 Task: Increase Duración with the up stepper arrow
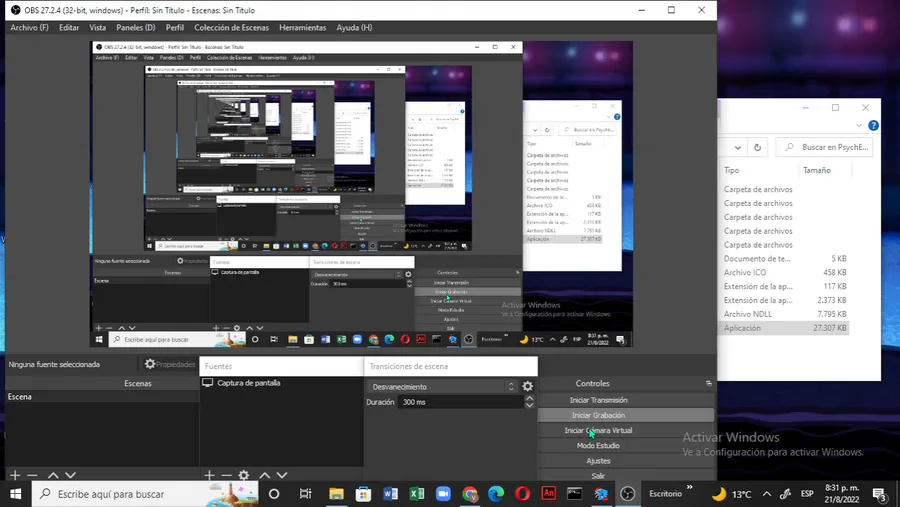tap(529, 398)
